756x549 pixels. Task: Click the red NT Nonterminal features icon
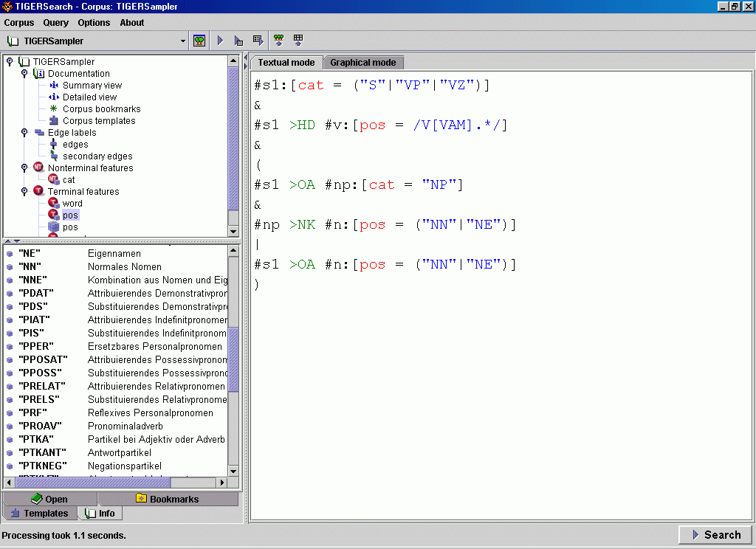pos(38,168)
